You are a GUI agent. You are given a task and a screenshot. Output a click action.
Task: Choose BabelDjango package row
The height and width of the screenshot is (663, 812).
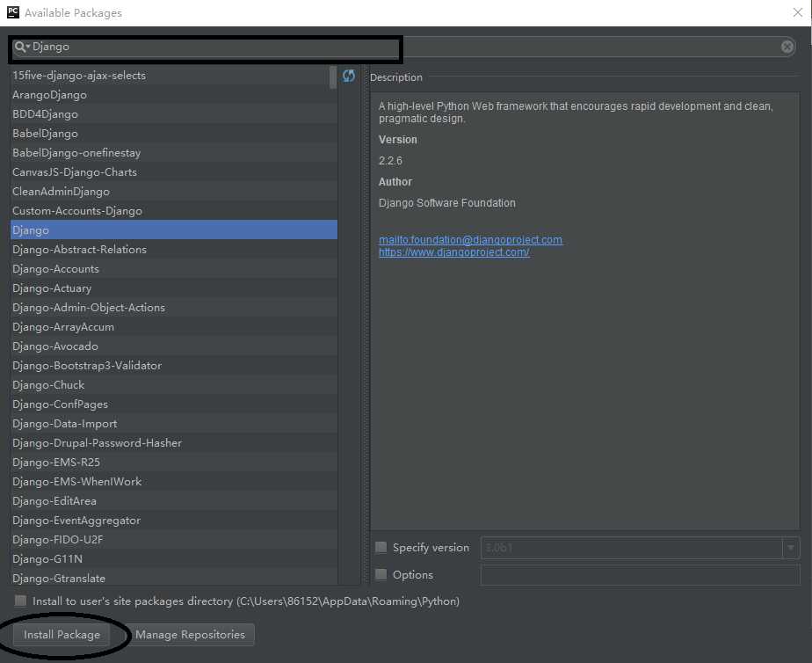pyautogui.click(x=173, y=134)
